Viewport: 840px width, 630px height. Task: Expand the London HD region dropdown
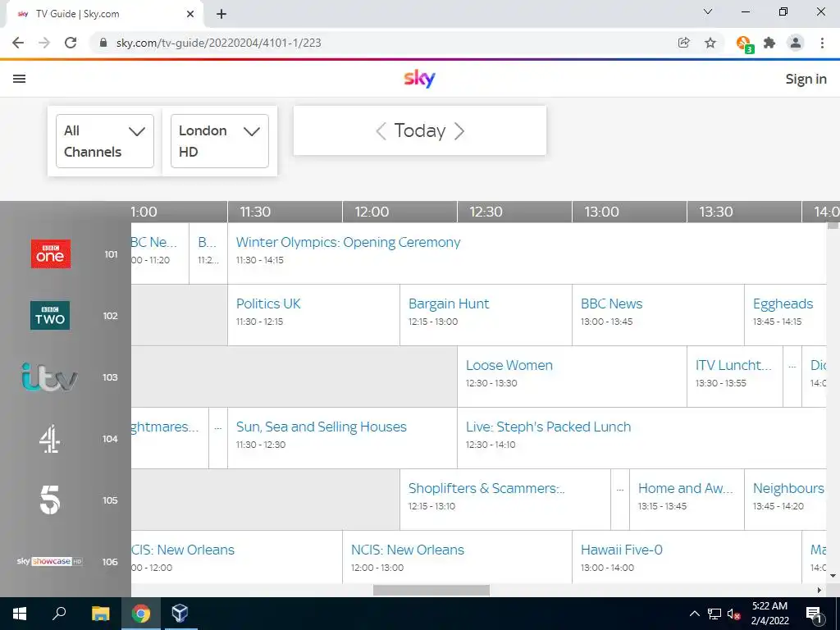pyautogui.click(x=220, y=141)
